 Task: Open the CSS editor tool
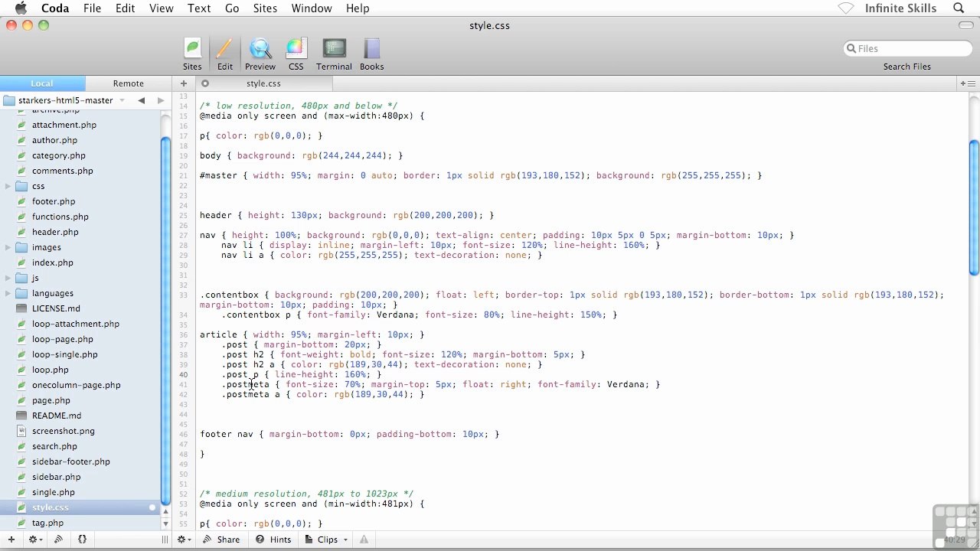pos(296,54)
